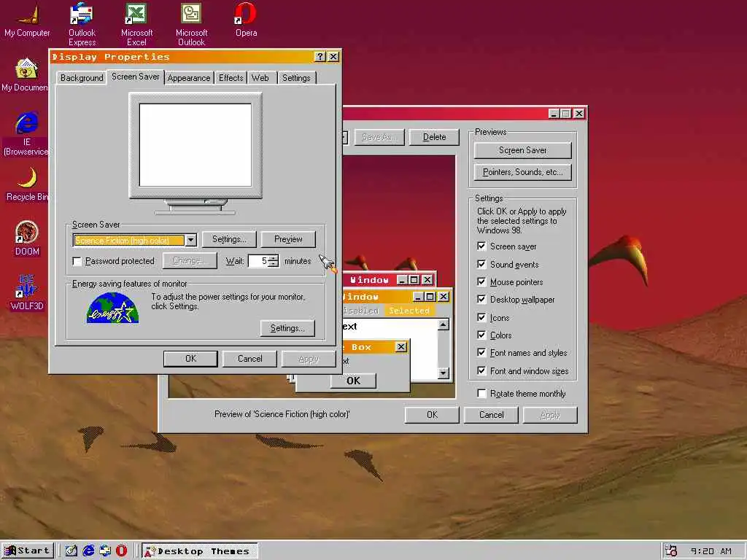The image size is (747, 560).
Task: Cancel the Display Properties dialog
Action: click(x=249, y=359)
